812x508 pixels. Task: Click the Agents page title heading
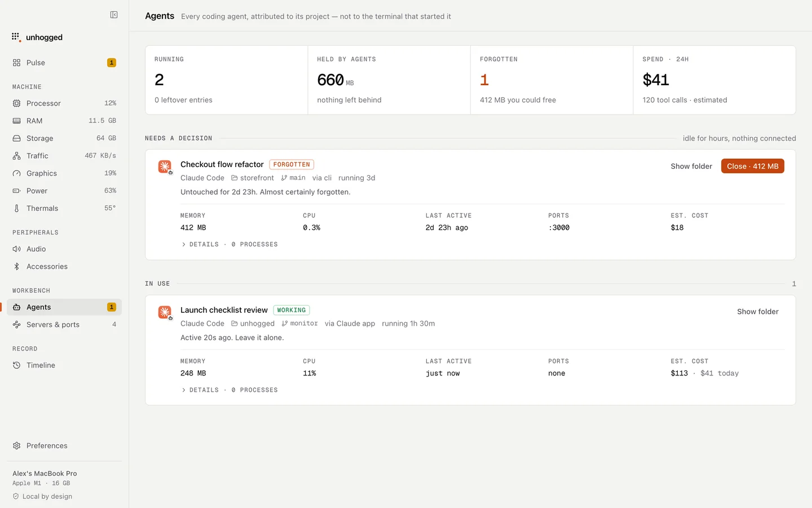tap(160, 16)
